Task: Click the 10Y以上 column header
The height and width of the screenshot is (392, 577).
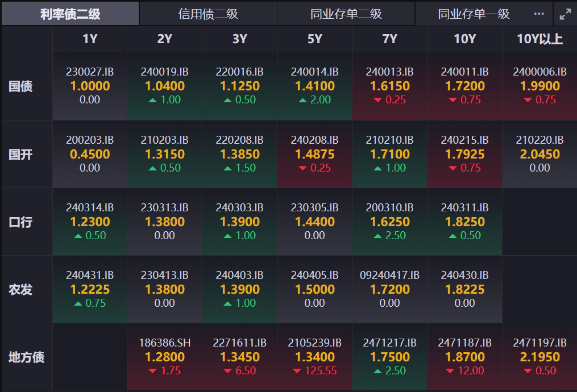Action: 539,39
